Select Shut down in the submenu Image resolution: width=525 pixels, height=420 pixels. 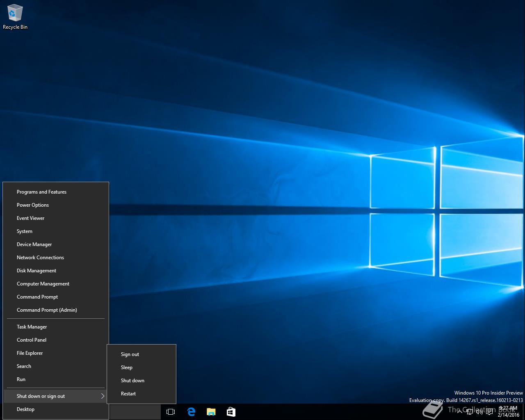click(x=142, y=381)
